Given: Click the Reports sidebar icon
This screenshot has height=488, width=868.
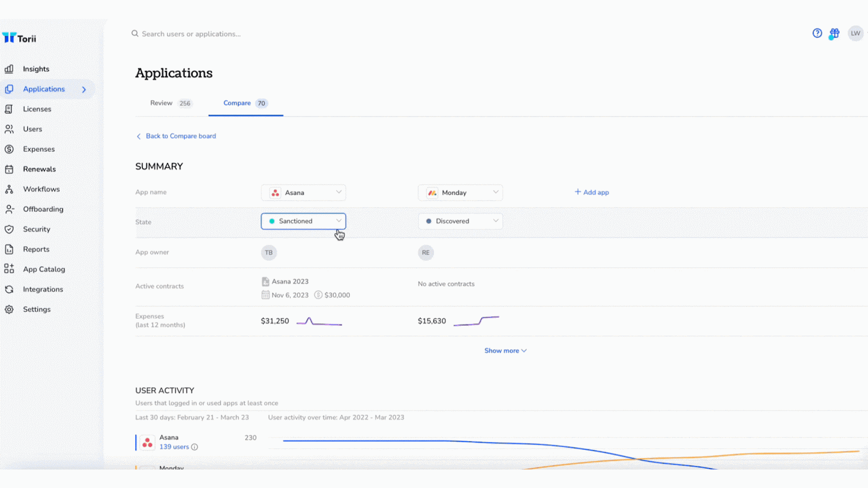Looking at the screenshot, I should click(9, 249).
